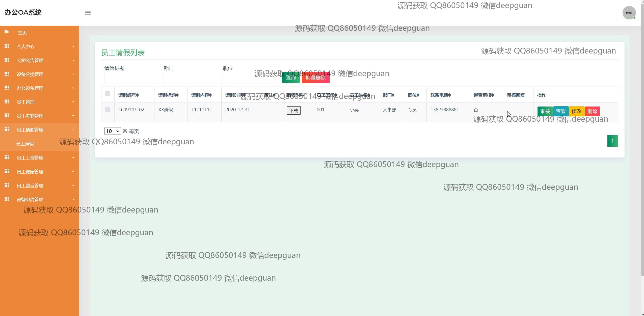Check the select-all header checkbox
This screenshot has width=644, height=316.
108,94
